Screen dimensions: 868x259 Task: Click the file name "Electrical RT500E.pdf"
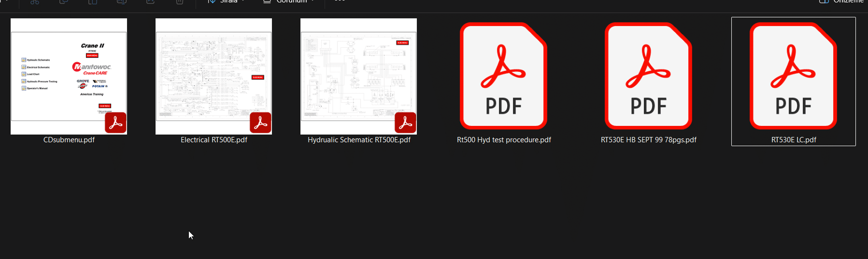(214, 140)
